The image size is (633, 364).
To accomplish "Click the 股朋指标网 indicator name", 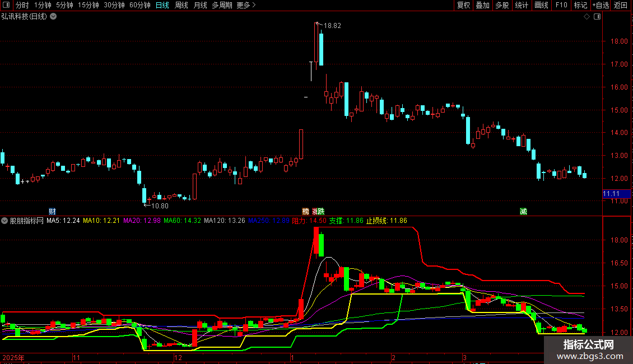I will (27, 221).
